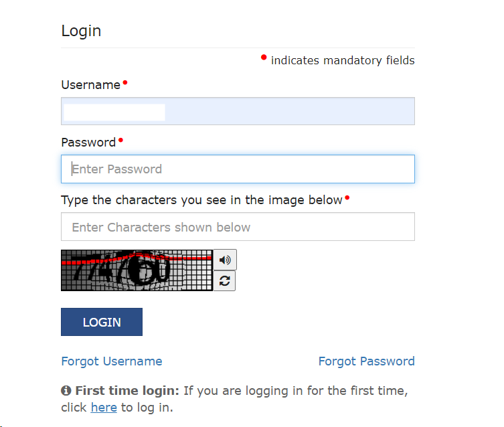Screen dimensions: 504x427
Task: Play the audio captcha speaker icon
Action: (225, 260)
